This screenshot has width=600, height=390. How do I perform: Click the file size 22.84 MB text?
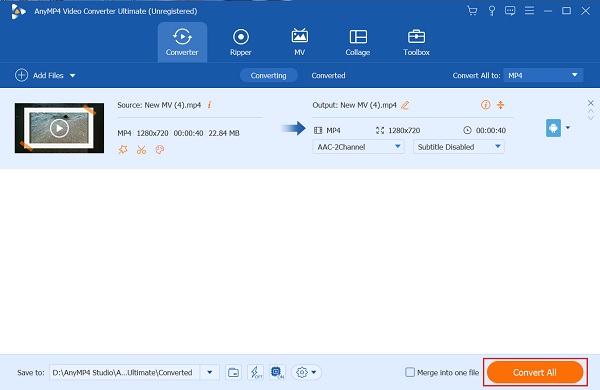[224, 133]
